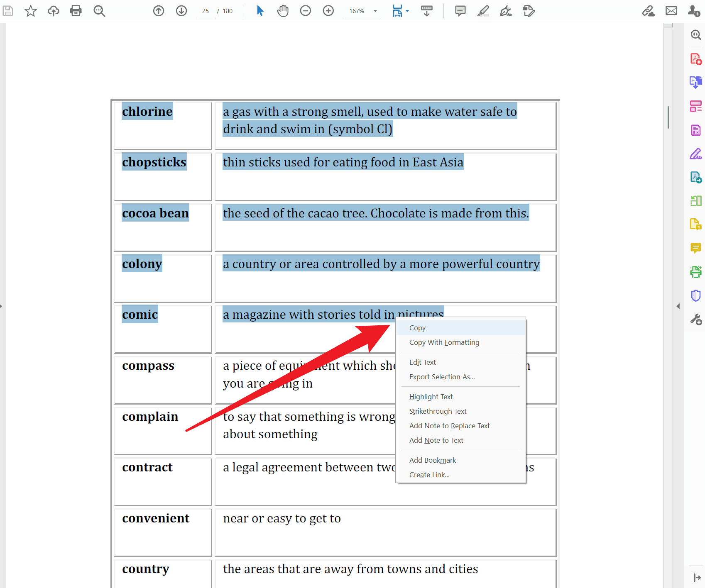Open Export PDF tool in sidebar
The height and width of the screenshot is (588, 705).
696,83
